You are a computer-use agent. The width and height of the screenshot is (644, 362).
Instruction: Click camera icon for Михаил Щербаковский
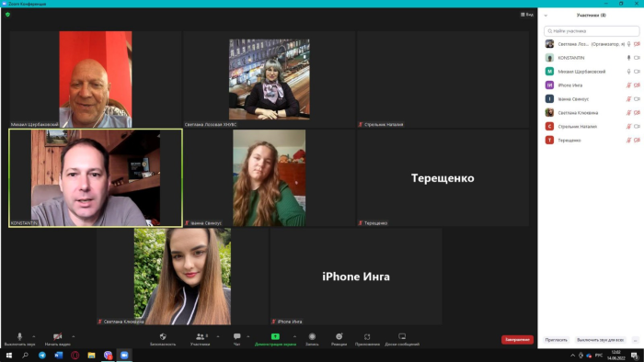(x=637, y=72)
